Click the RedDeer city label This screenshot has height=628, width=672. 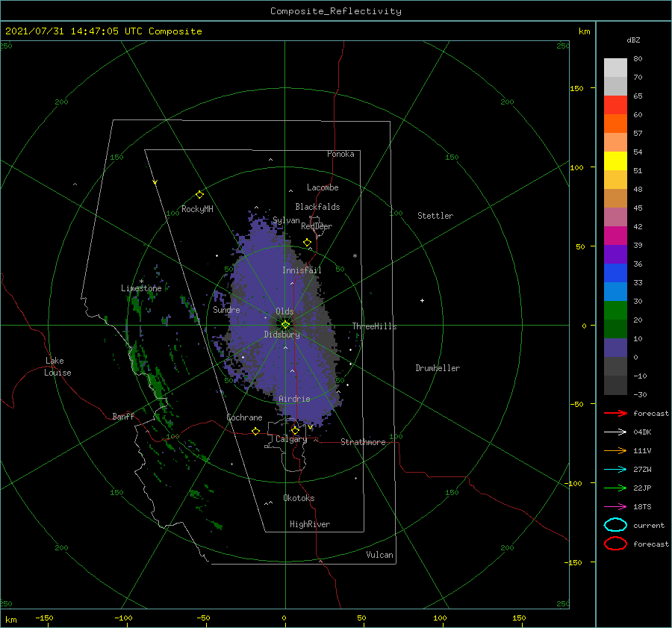click(317, 226)
